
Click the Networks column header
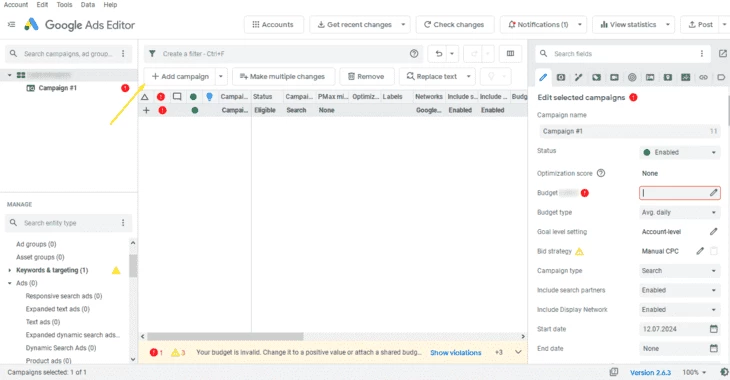click(x=429, y=97)
